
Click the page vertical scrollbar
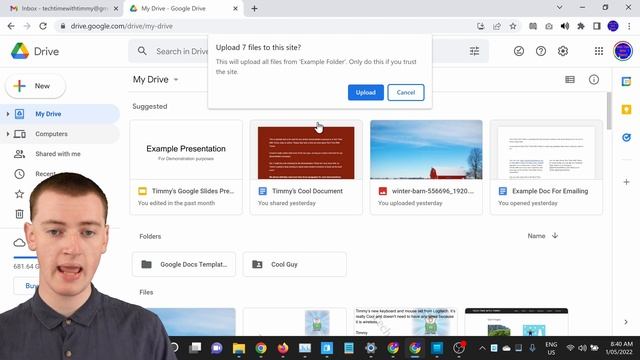click(609, 111)
